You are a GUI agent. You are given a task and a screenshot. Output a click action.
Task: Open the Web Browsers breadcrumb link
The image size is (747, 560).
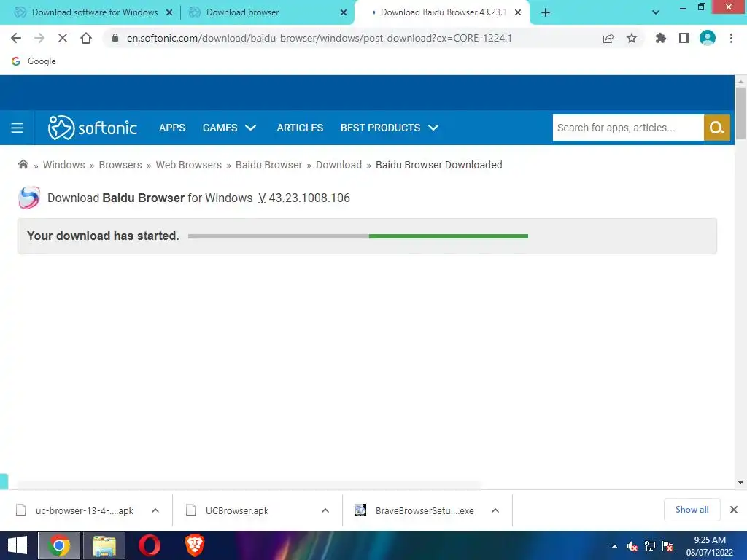(189, 165)
